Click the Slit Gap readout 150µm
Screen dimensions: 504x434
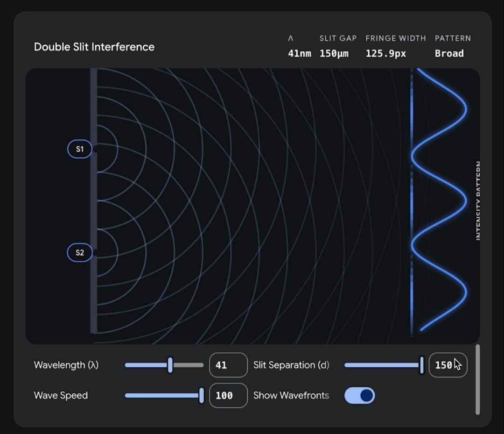click(x=334, y=53)
